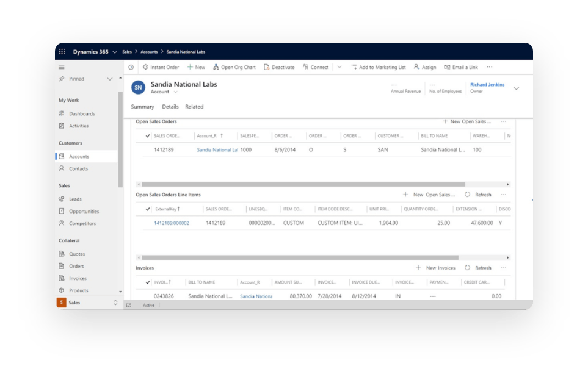The image size is (588, 377).
Task: Assign the account record
Action: 425,67
